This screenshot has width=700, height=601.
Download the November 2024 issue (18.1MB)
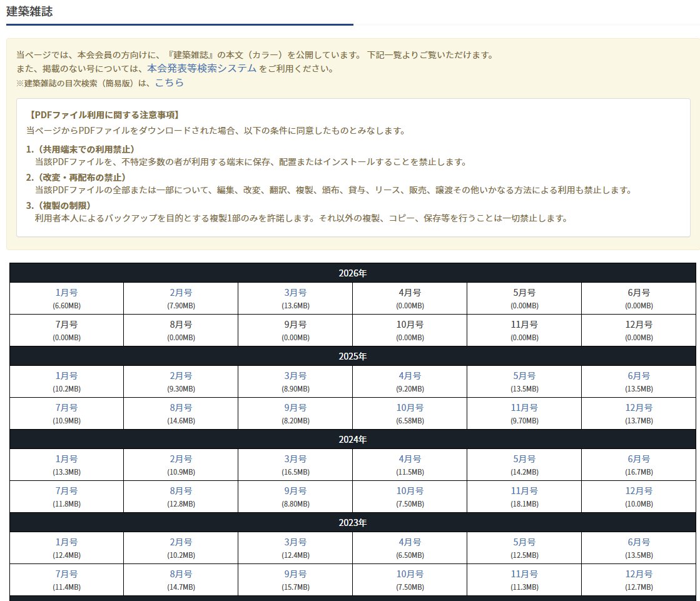(x=523, y=490)
